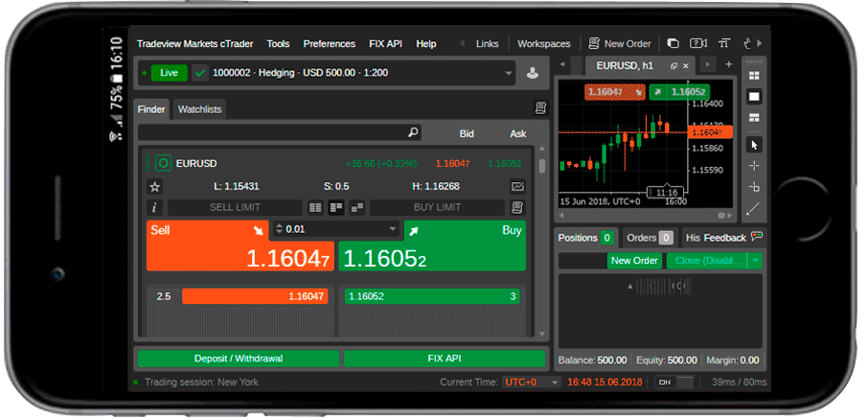
Task: Select the crosshair tool
Action: (754, 166)
